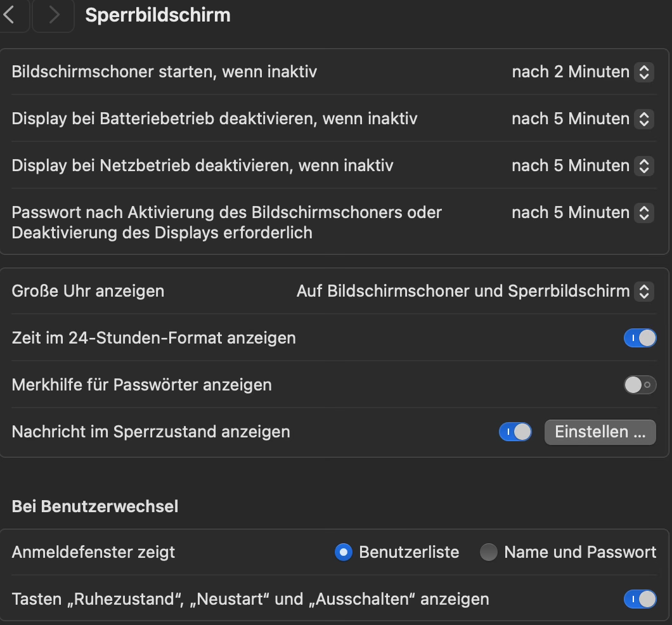Open battery display deactivation time dropdown
672x625 pixels.
tap(582, 119)
